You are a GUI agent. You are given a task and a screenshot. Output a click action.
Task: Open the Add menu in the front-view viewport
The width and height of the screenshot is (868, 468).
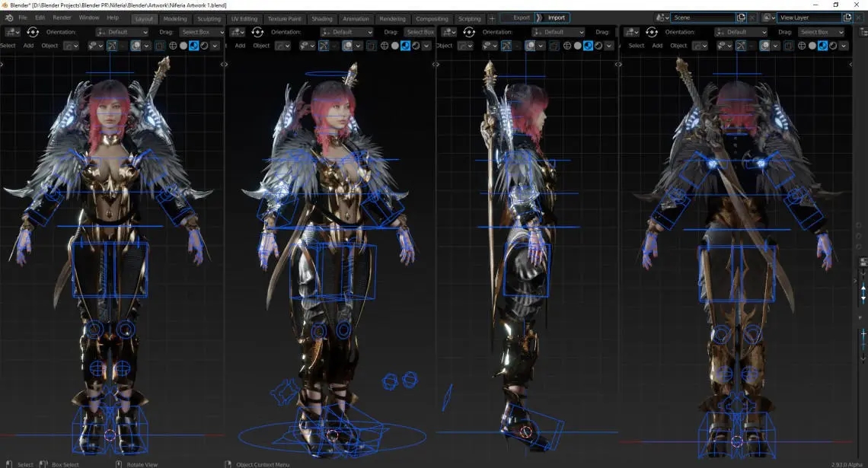[x=29, y=46]
